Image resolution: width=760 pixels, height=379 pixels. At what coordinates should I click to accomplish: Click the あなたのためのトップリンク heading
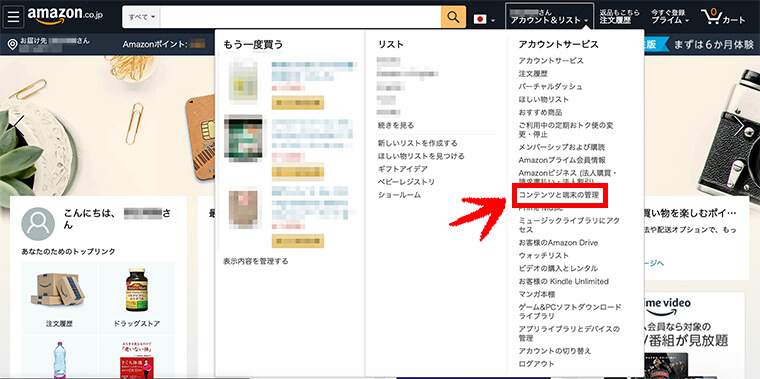pyautogui.click(x=68, y=252)
